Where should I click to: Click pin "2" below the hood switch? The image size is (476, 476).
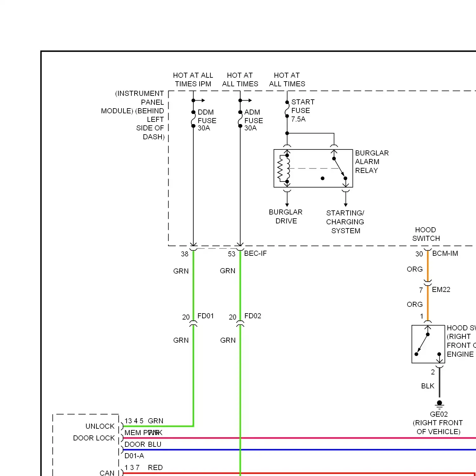point(433,372)
